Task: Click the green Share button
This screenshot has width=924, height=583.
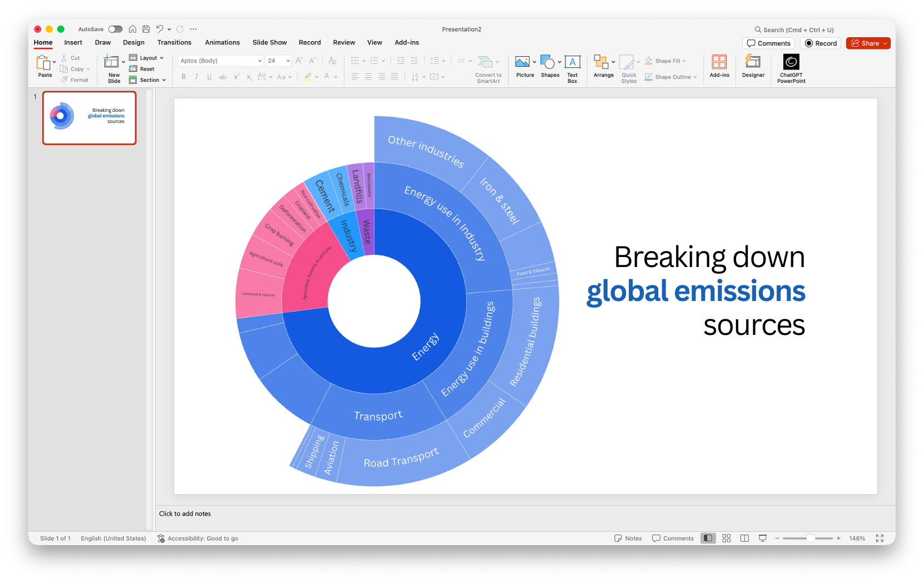Action: [x=868, y=43]
